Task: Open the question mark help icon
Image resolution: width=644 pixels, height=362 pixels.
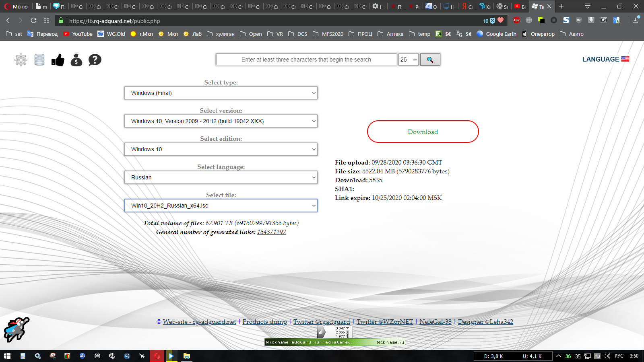Action: (95, 60)
